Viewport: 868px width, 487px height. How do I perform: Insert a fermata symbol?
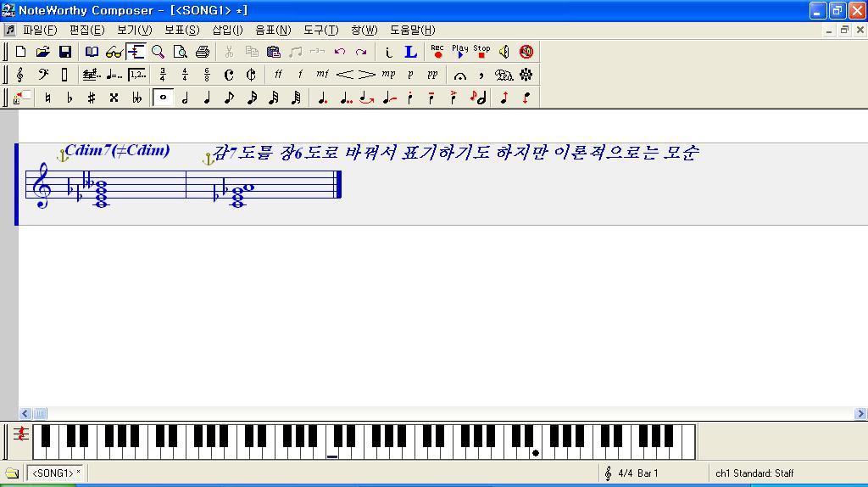(x=459, y=75)
